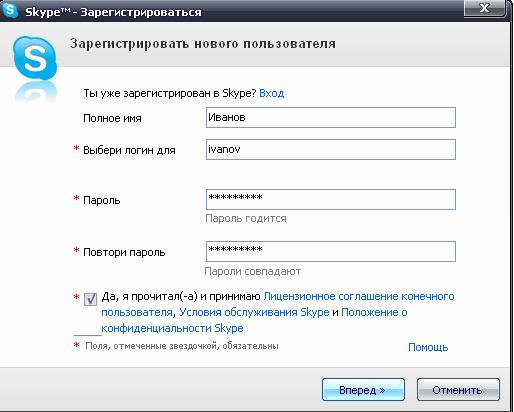This screenshot has height=412, width=514.
Task: Click the Пароли совпадают status message
Action: pyautogui.click(x=253, y=271)
